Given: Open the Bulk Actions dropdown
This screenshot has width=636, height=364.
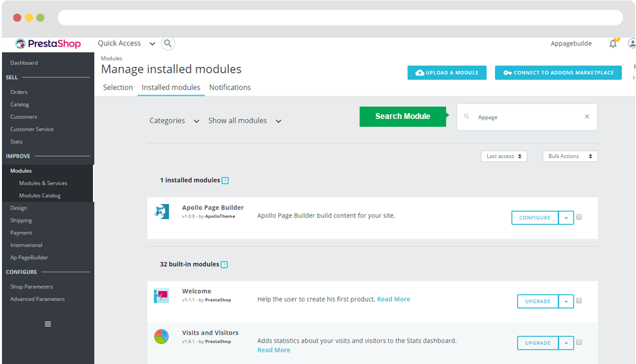Looking at the screenshot, I should (570, 157).
